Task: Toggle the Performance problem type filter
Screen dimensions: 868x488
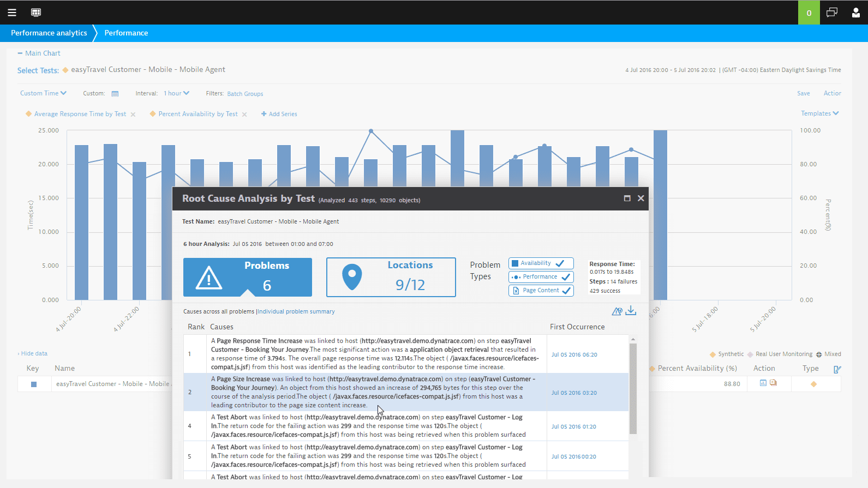Action: pos(541,277)
